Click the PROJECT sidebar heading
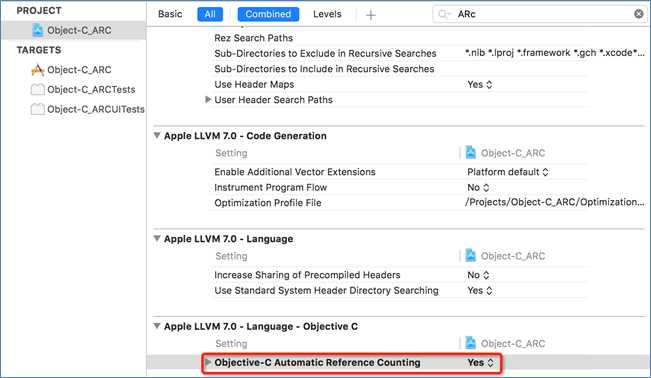 pyautogui.click(x=39, y=11)
